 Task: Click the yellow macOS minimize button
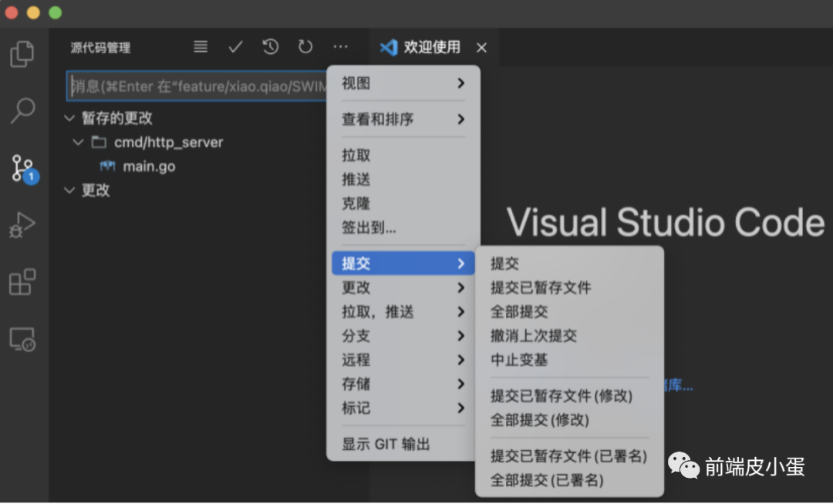(x=33, y=13)
